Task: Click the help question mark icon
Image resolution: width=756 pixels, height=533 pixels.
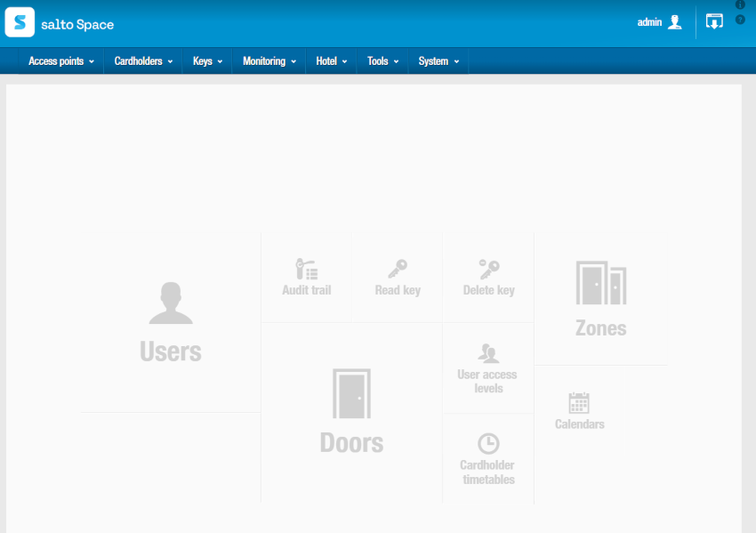Action: [x=740, y=20]
